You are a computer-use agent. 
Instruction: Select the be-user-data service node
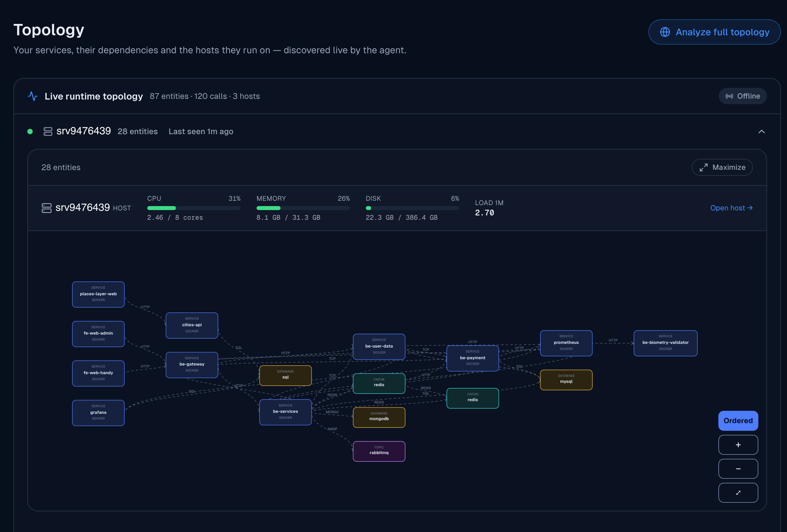(379, 347)
